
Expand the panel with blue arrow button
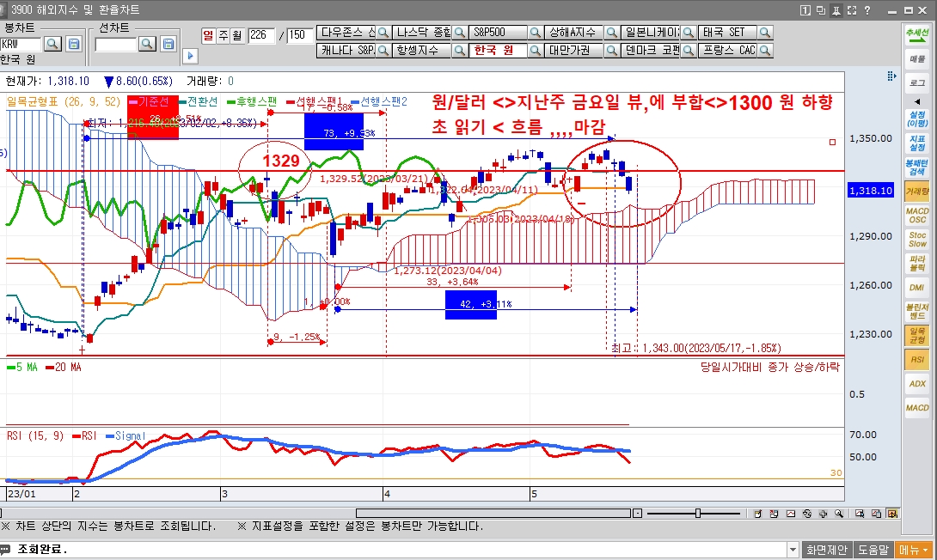[x=190, y=56]
